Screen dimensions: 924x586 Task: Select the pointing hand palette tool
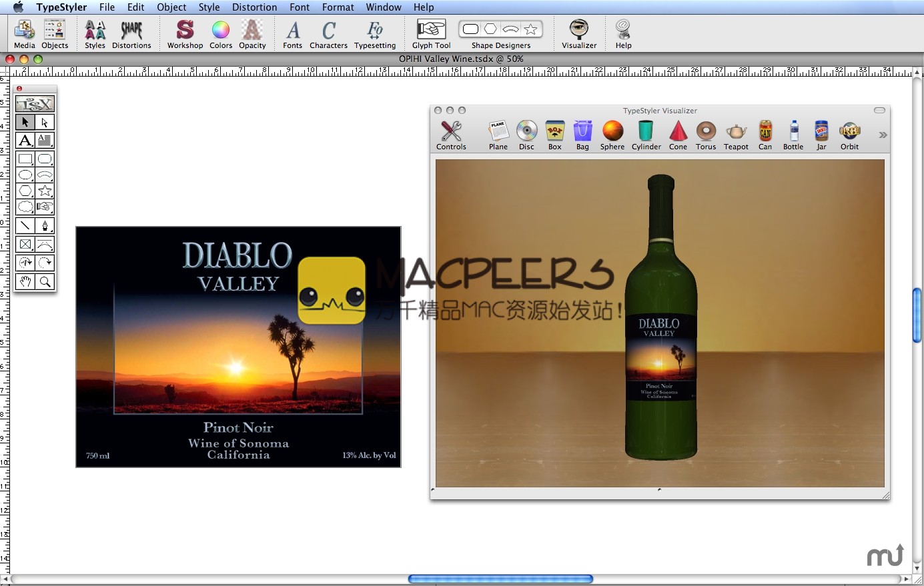45,207
